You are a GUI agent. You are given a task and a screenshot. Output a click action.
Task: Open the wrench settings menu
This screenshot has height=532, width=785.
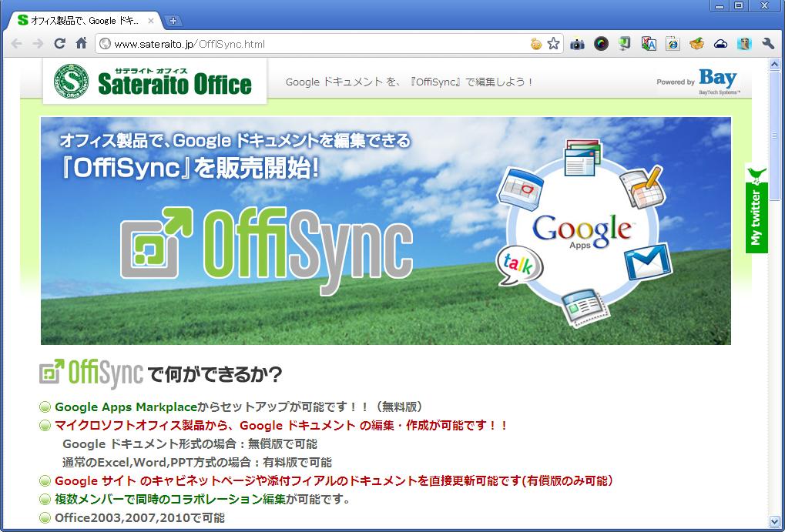point(767,44)
